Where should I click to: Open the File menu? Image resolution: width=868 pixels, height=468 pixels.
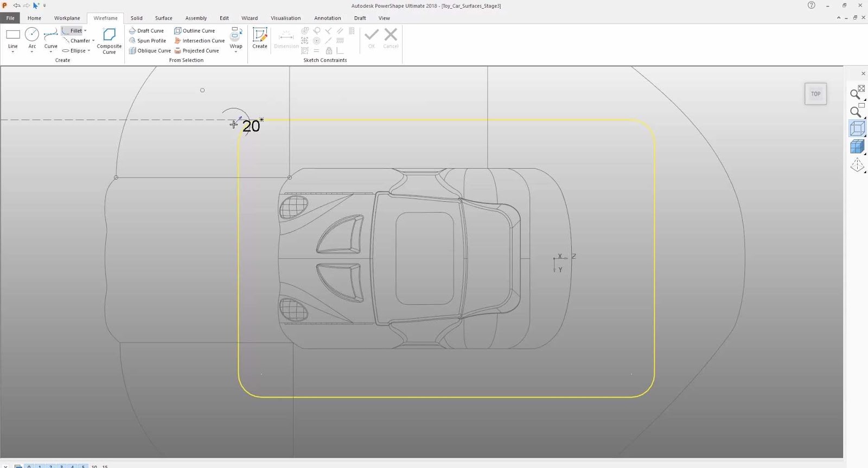10,18
